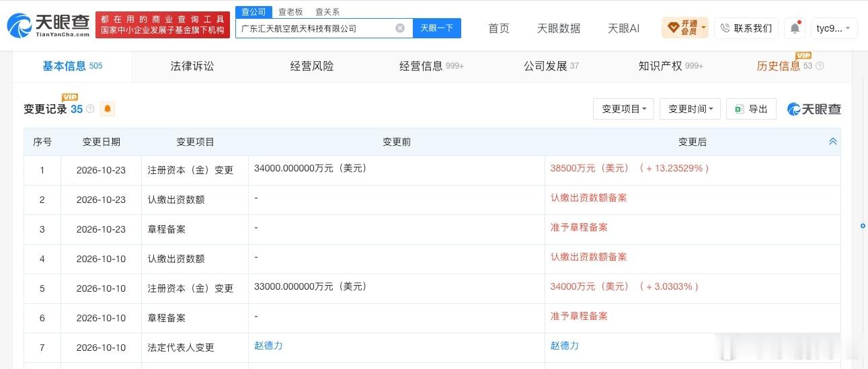Screen dimensions: 868x369
Task: Open 经营信息 tab
Action: coord(432,66)
